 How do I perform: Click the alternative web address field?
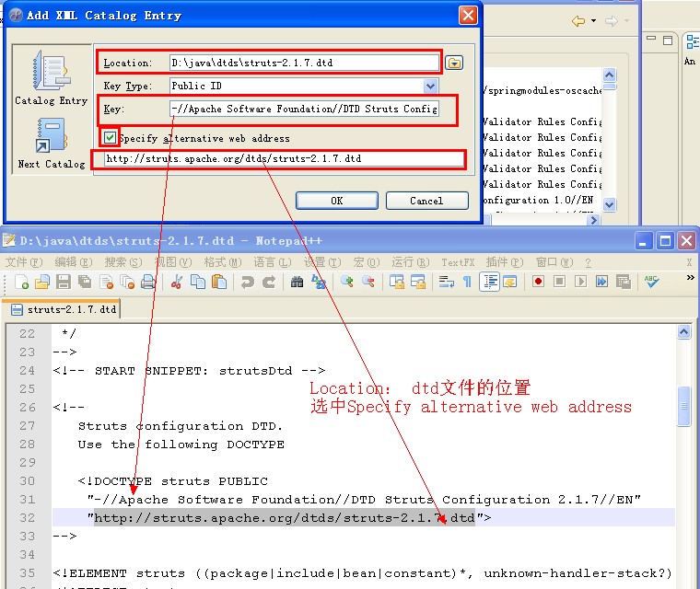pyautogui.click(x=284, y=159)
